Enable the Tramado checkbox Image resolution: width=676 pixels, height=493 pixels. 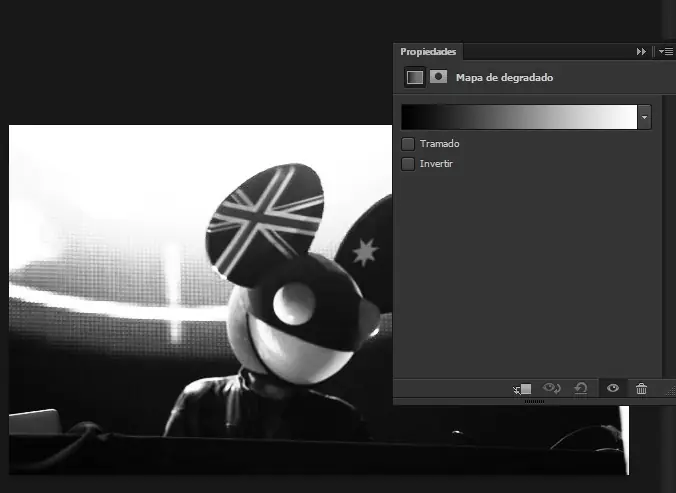point(408,144)
